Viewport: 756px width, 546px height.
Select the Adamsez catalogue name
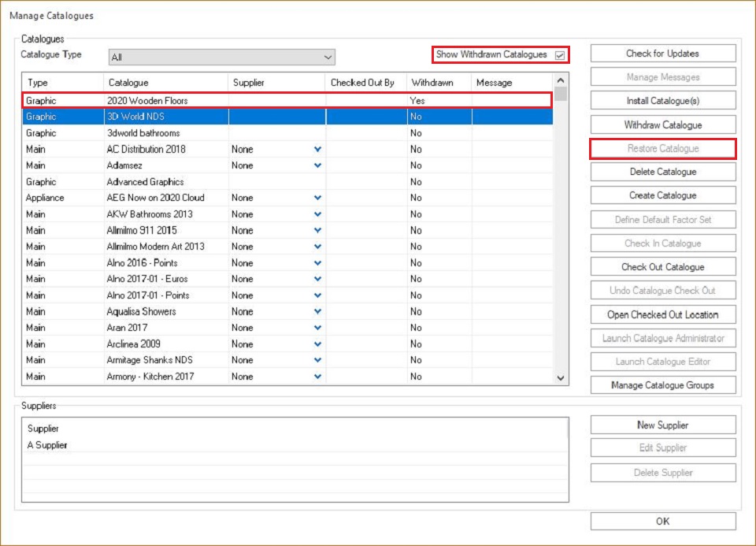click(x=124, y=165)
